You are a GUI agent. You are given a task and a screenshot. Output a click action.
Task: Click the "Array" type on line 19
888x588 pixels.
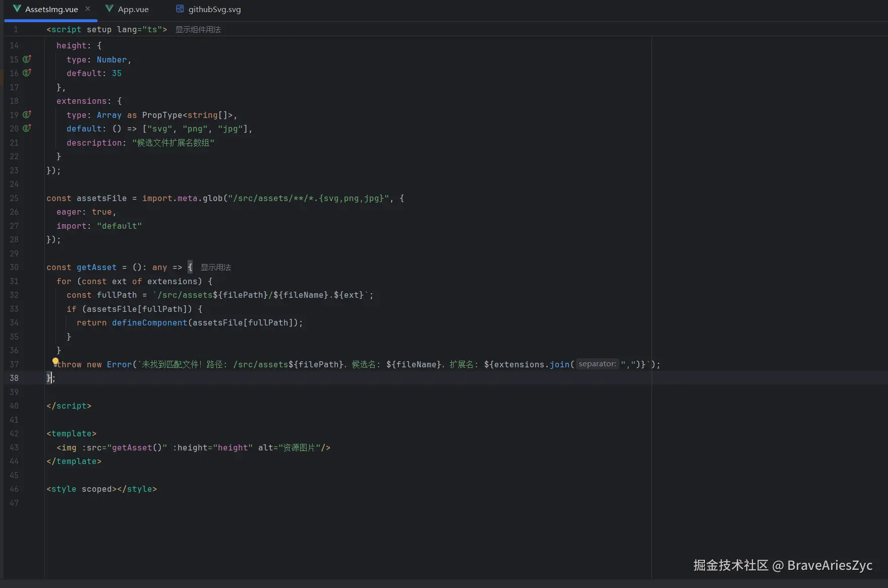[x=109, y=115]
